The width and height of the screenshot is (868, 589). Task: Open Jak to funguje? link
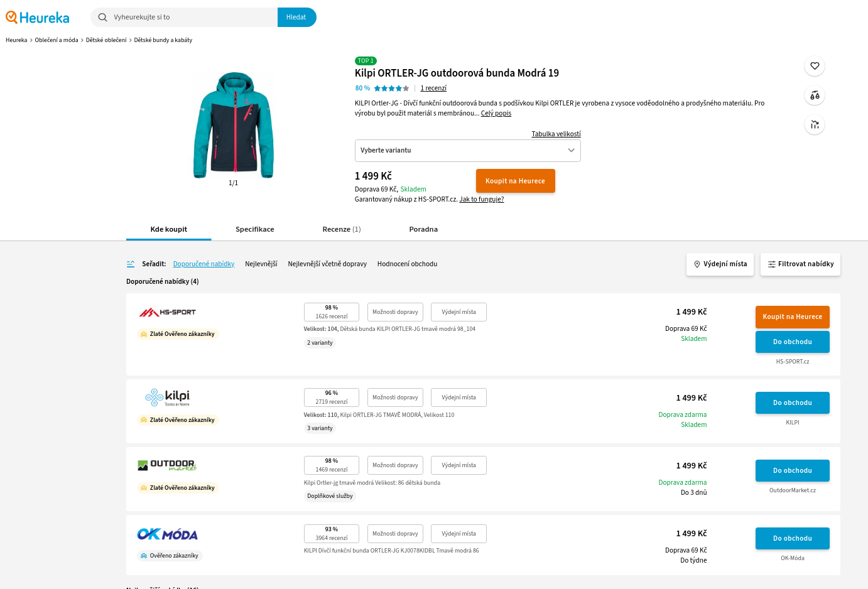pyautogui.click(x=482, y=200)
